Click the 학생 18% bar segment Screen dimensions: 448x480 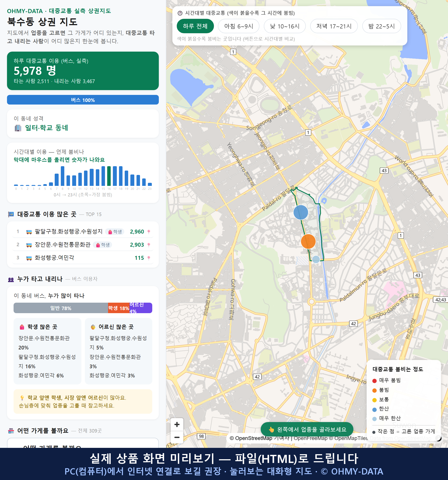click(x=119, y=308)
